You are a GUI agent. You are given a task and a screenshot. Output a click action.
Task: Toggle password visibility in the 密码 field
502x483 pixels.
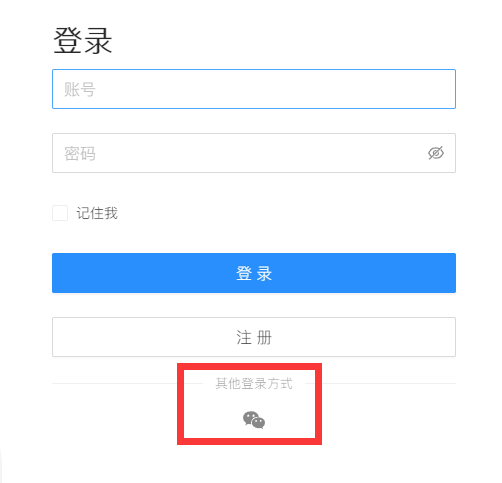pos(436,153)
